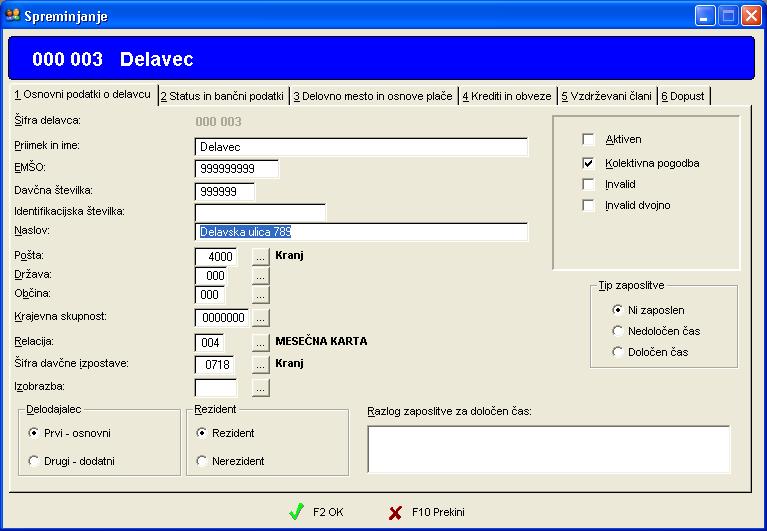Image resolution: width=767 pixels, height=531 pixels.
Task: Switch to Status in bančni podatki tab
Action: pyautogui.click(x=222, y=96)
